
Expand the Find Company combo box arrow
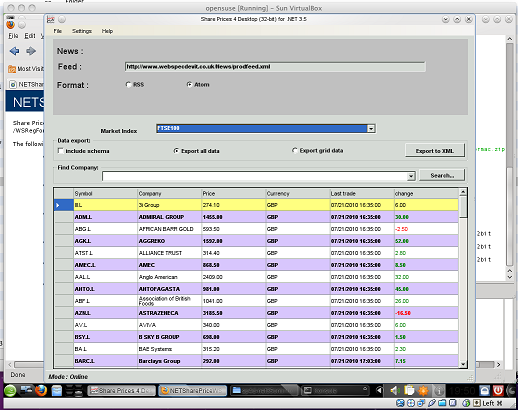[x=411, y=176]
